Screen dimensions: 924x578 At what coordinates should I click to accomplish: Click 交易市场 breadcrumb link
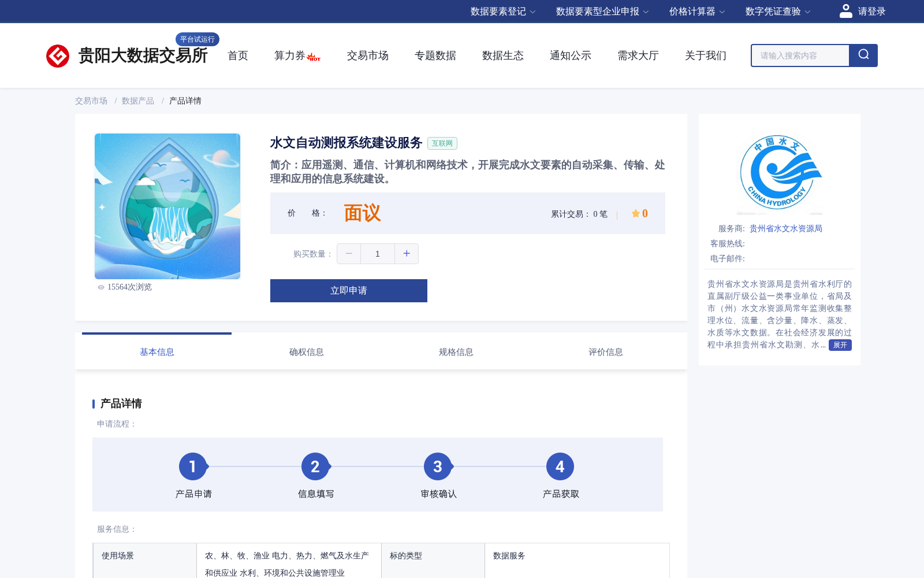click(91, 101)
